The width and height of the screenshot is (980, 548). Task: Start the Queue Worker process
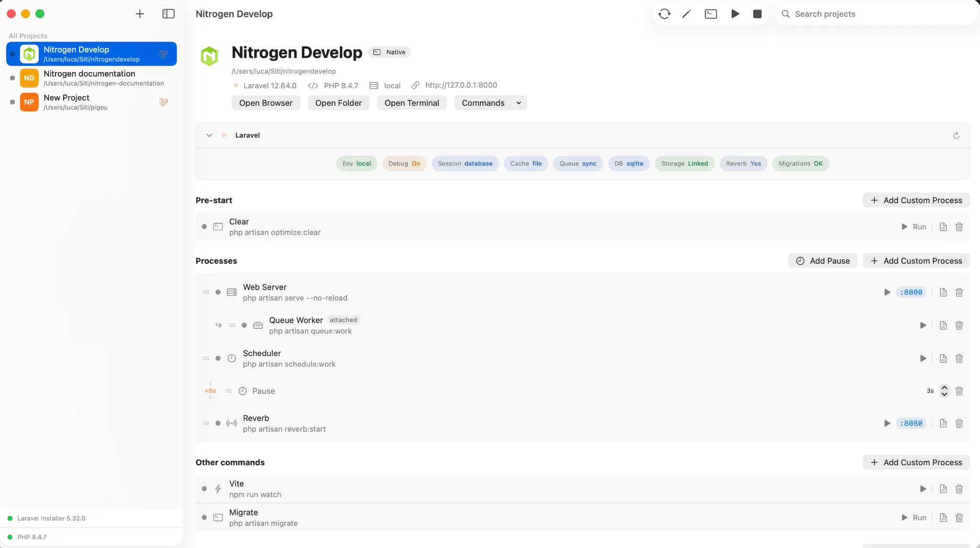pyautogui.click(x=923, y=325)
